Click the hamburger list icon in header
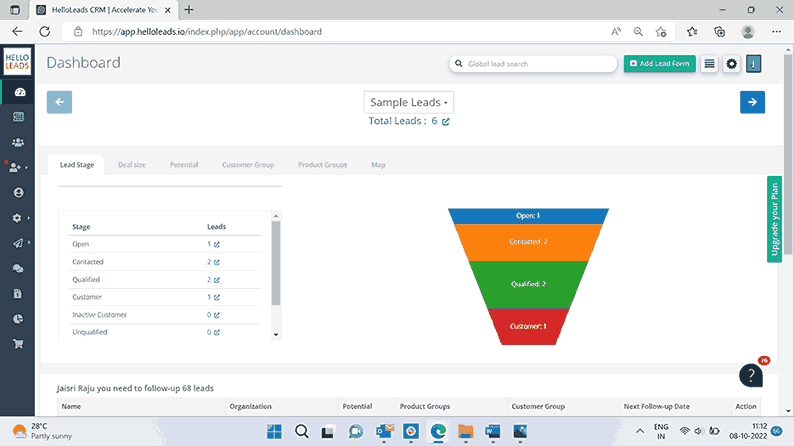Viewport: 794px width, 446px height. [x=709, y=64]
